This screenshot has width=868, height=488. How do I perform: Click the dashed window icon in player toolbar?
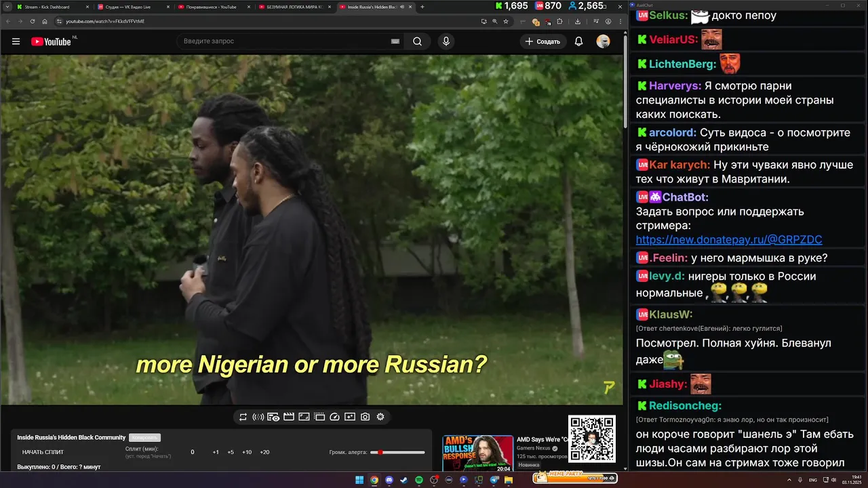coord(319,417)
